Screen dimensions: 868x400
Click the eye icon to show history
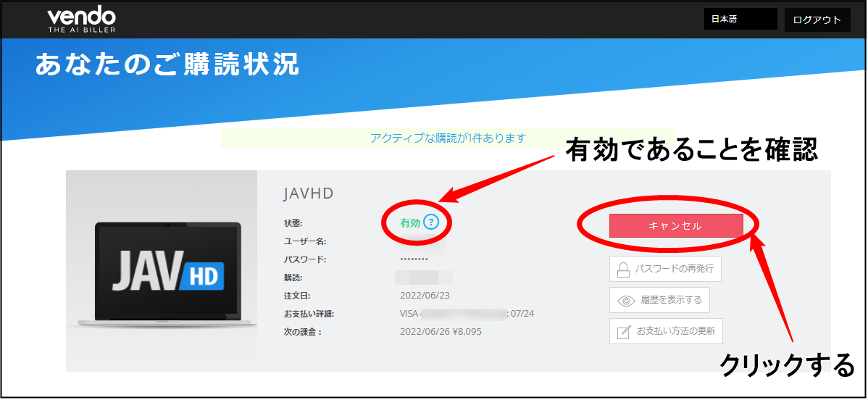coord(625,300)
